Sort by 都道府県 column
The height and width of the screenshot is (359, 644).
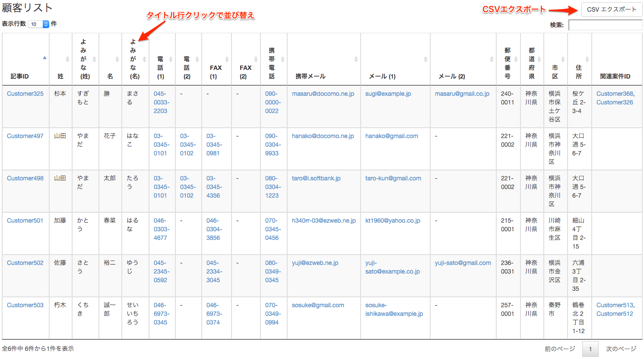[539, 59]
